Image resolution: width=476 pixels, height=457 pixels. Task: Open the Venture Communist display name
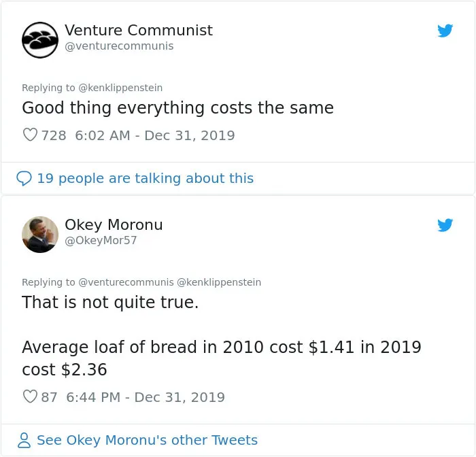pos(139,30)
